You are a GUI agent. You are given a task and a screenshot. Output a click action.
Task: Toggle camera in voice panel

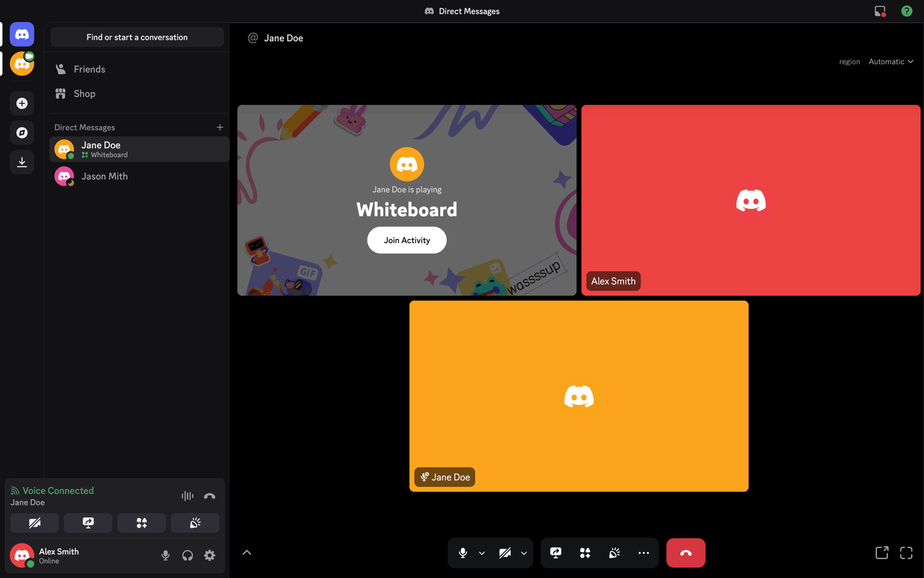[x=35, y=523]
